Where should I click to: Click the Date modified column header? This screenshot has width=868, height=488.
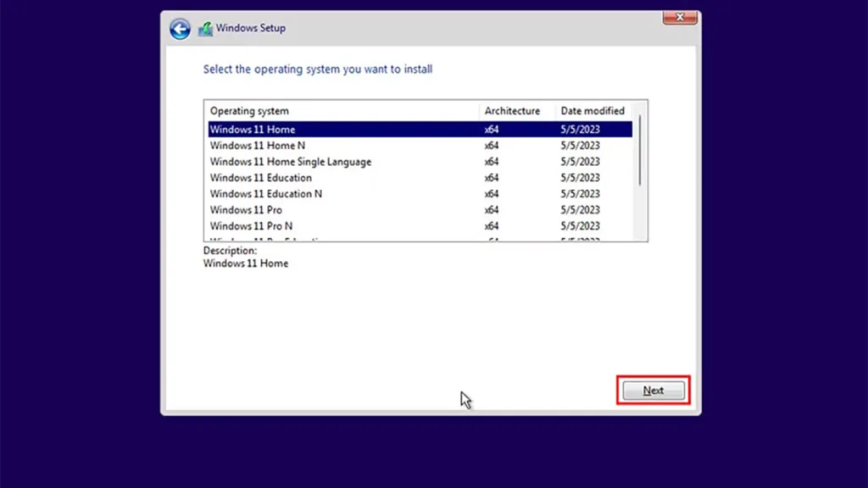pos(594,111)
